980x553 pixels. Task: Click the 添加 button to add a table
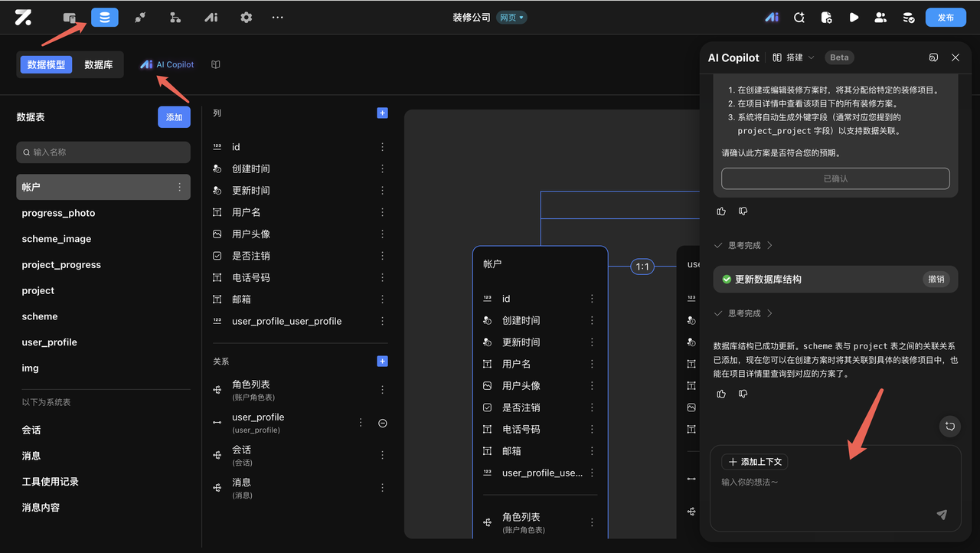pos(174,117)
